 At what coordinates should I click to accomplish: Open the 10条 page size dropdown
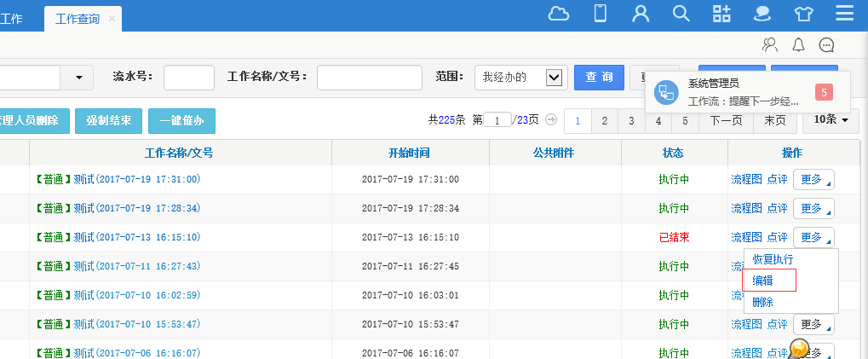[831, 120]
